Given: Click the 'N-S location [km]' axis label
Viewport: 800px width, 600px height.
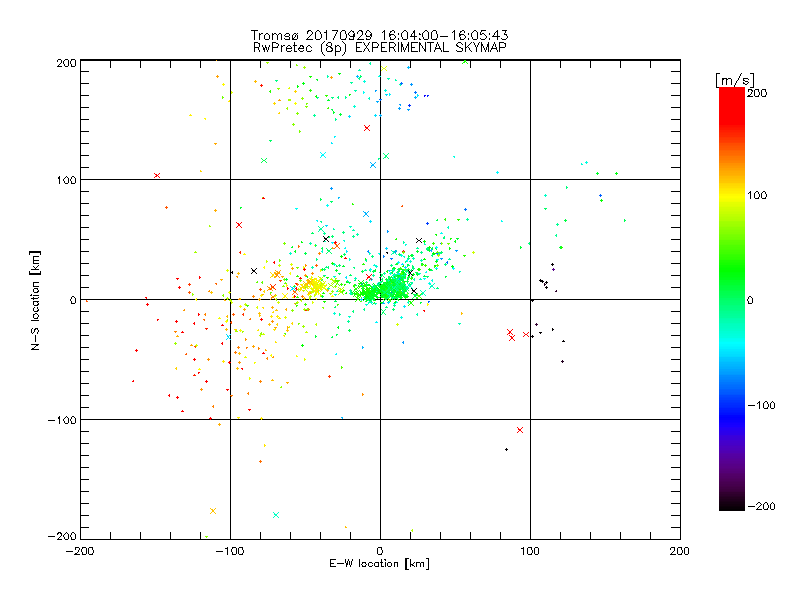Looking at the screenshot, I should click(x=35, y=301).
